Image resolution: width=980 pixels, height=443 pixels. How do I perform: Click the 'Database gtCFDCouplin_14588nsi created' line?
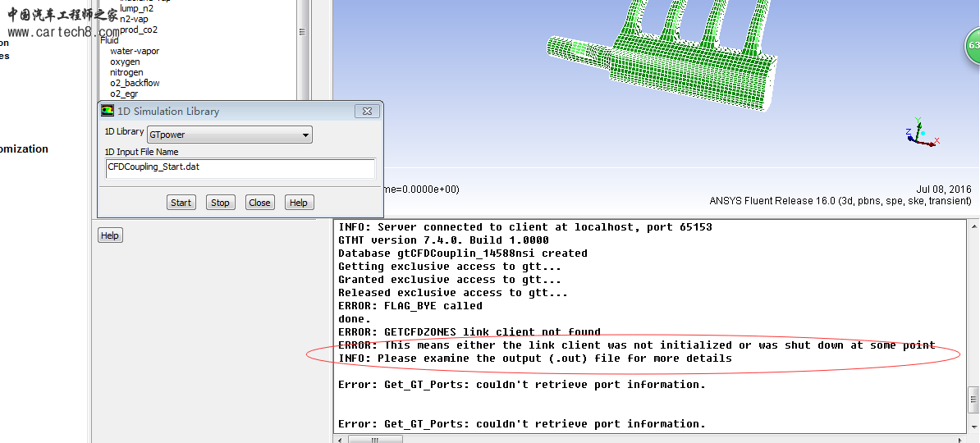pos(462,253)
